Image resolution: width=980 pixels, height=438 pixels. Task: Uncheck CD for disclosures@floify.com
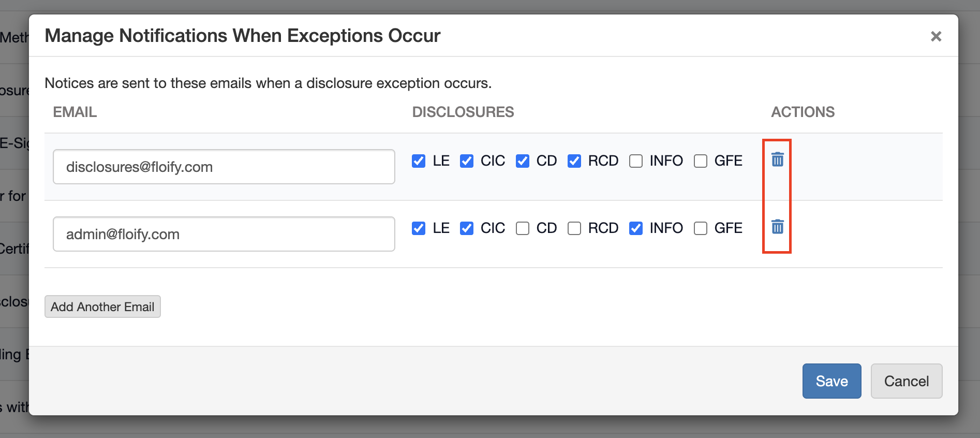click(523, 161)
